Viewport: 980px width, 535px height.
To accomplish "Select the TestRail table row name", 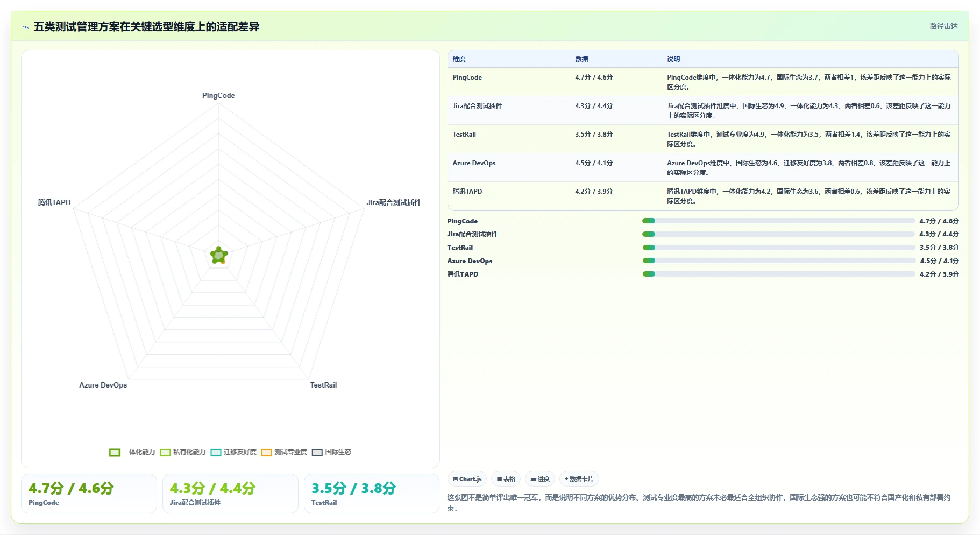I will [x=464, y=135].
